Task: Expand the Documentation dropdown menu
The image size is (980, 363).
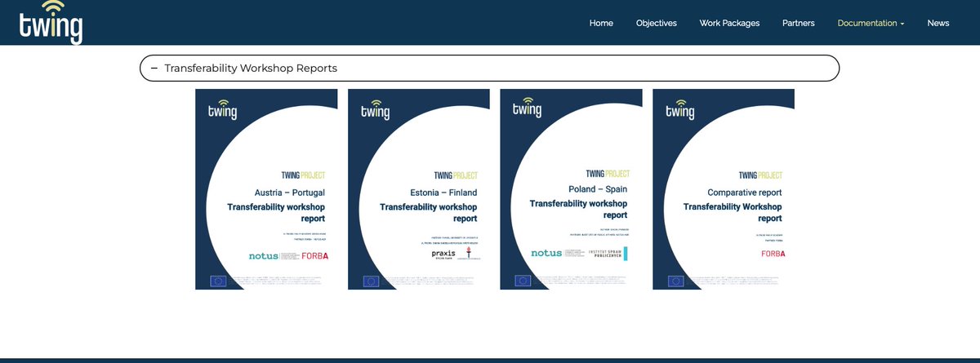Action: [871, 23]
